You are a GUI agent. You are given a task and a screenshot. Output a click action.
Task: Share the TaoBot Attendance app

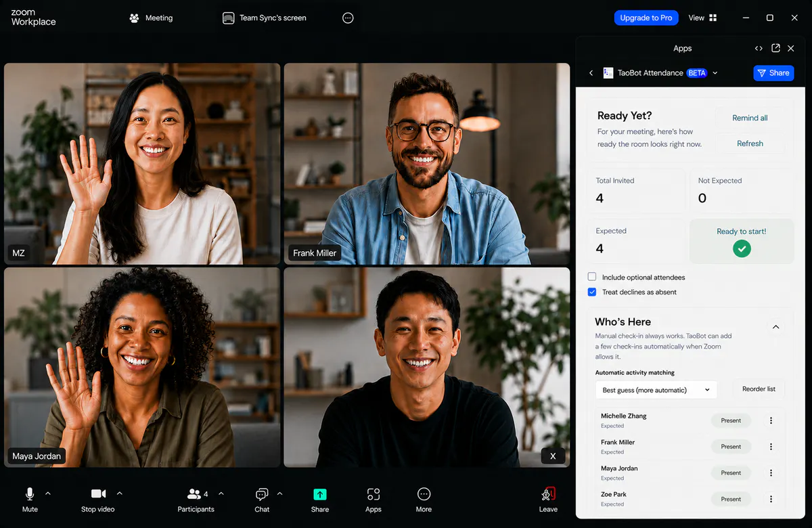coord(773,73)
